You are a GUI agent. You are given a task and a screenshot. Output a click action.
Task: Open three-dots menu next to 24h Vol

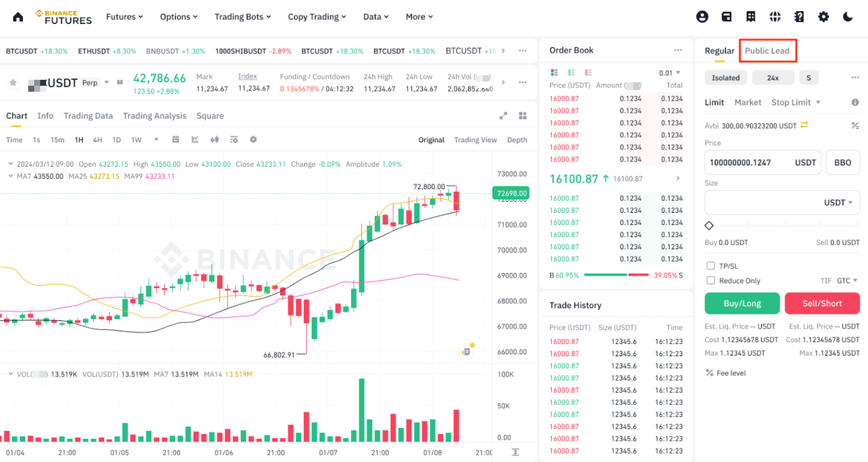[x=522, y=82]
